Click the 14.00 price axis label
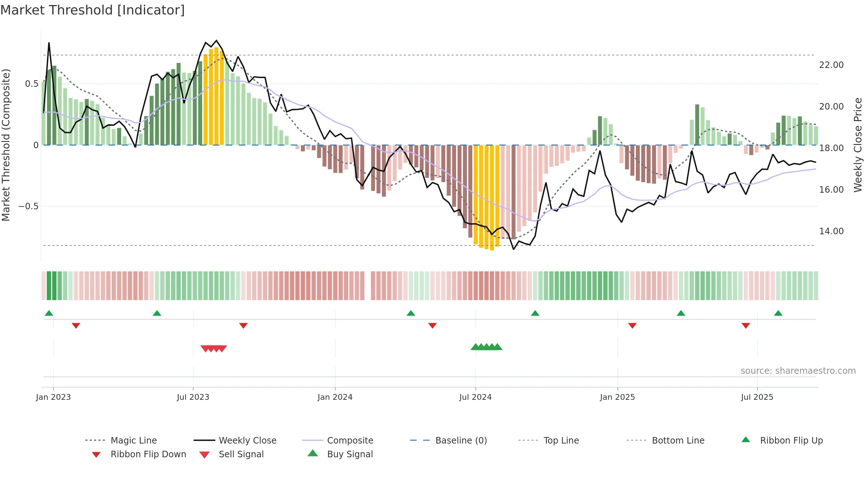The height and width of the screenshot is (488, 868). (831, 231)
